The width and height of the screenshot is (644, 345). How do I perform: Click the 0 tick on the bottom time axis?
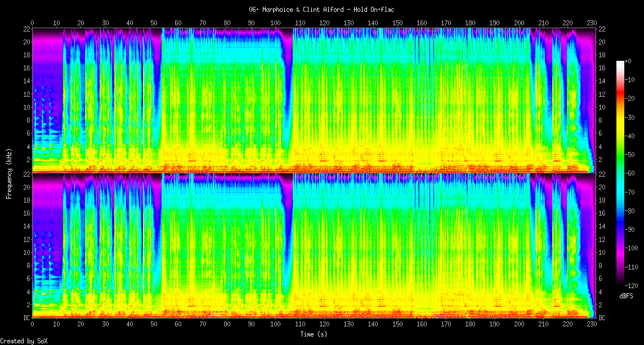click(32, 325)
